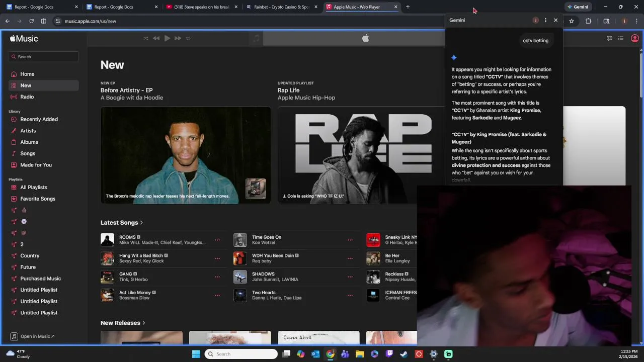Play music with the Apple Music play button

click(167, 38)
